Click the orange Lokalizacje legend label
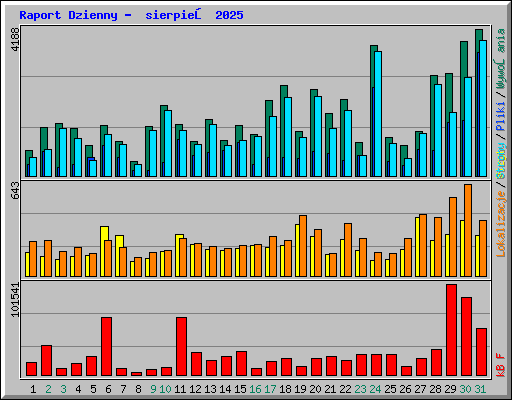This screenshot has width=512, height=400. 501,224
